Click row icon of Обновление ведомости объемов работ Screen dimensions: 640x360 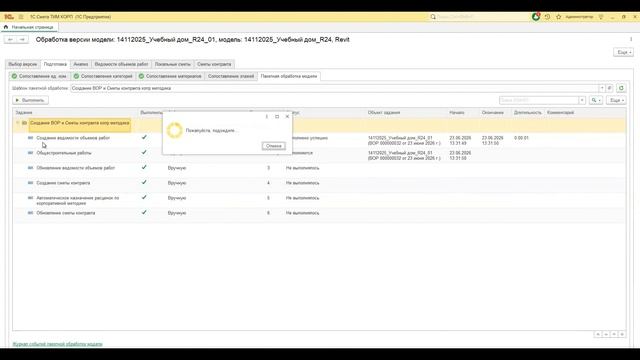coord(30,168)
